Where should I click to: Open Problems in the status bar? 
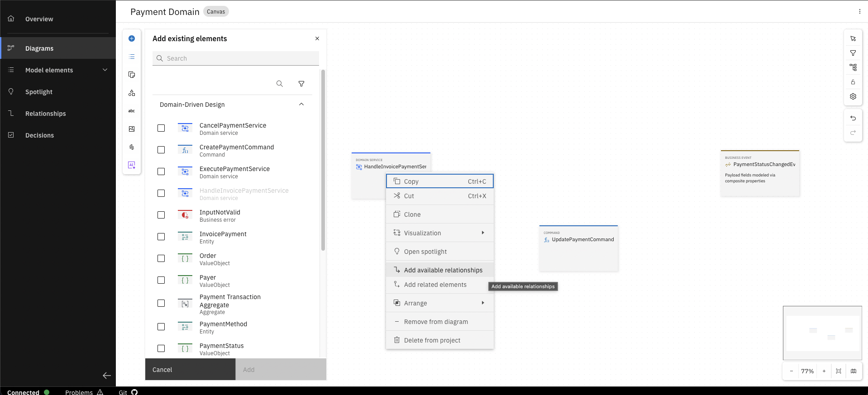[84, 392]
